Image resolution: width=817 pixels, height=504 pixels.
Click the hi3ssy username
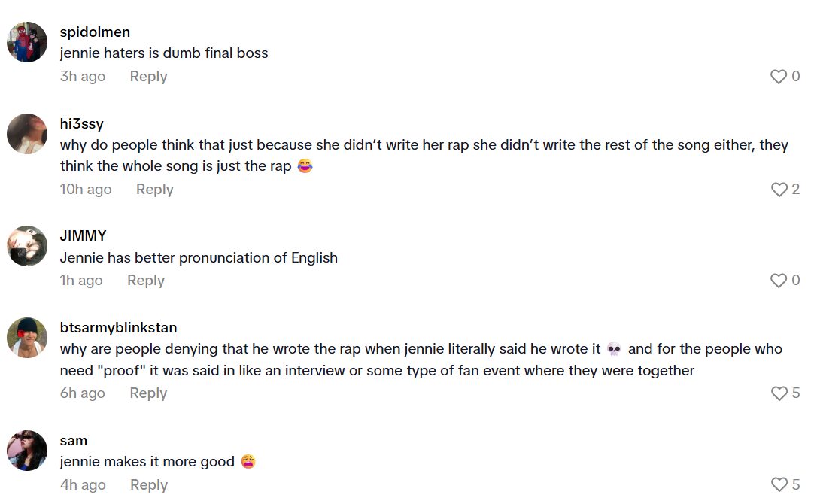(80, 123)
